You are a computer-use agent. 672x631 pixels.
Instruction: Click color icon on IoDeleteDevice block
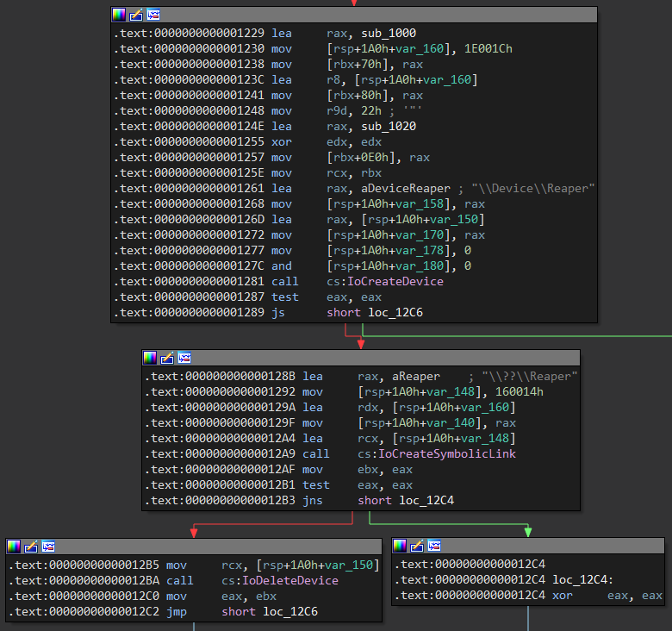(x=14, y=547)
